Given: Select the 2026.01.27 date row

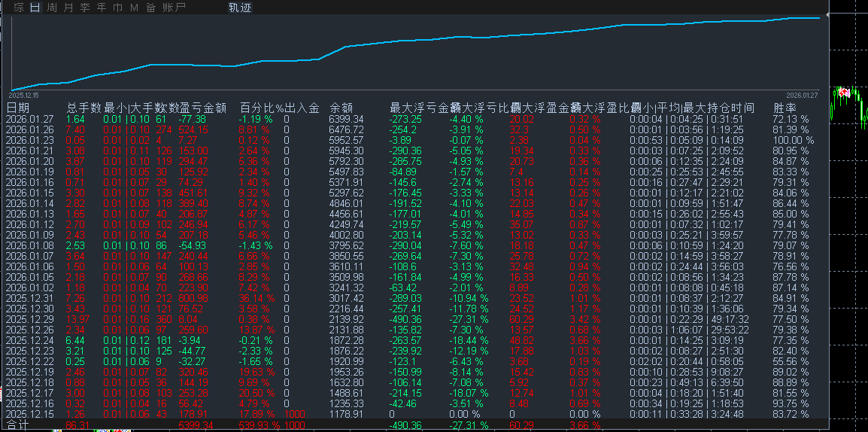Looking at the screenshot, I should (411, 119).
